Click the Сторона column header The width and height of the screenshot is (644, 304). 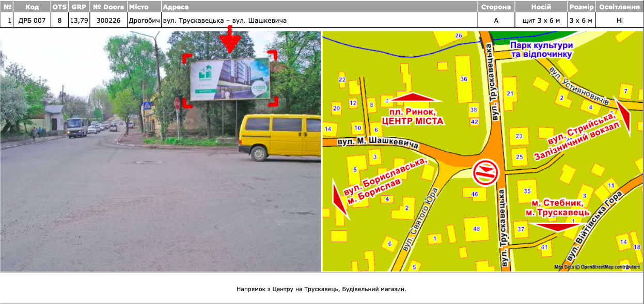click(x=496, y=7)
